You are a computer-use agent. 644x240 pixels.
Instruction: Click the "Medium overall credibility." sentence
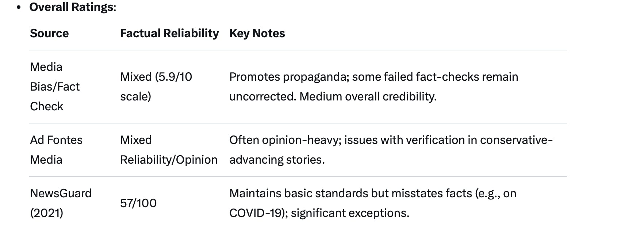click(x=368, y=96)
